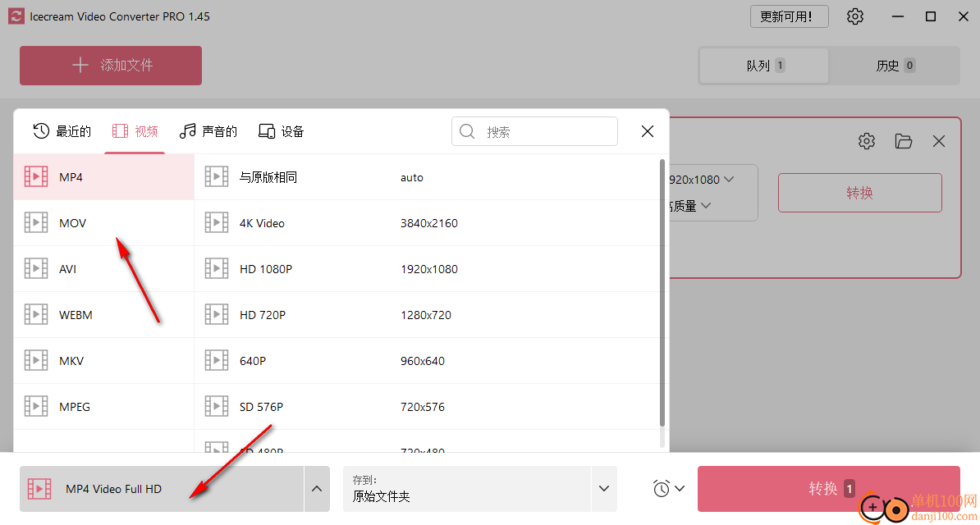Viewport: 980px width, 525px height.
Task: Open the 历史 history tab
Action: coord(895,66)
